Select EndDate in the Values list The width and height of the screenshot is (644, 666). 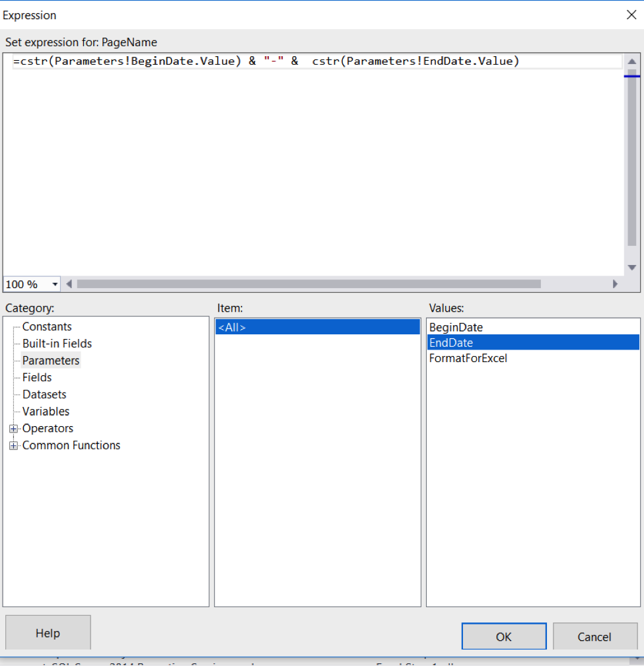[533, 343]
